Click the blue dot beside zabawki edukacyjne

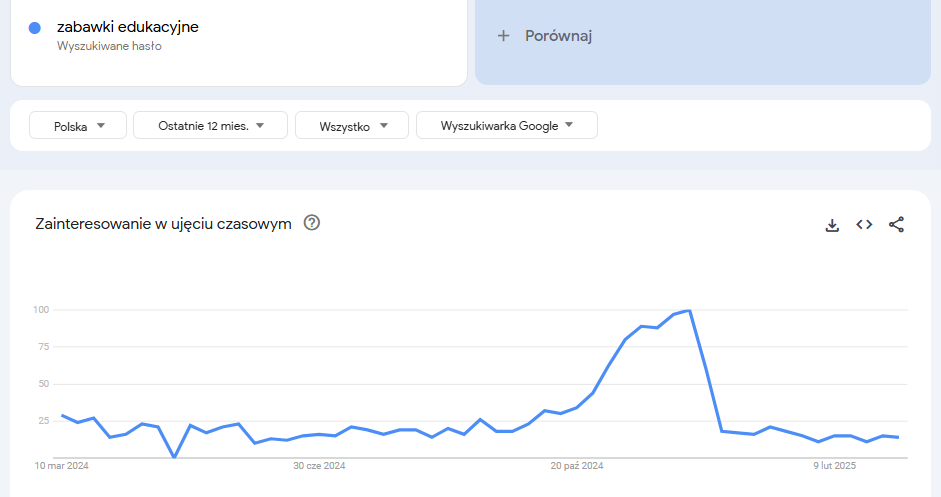(x=35, y=28)
